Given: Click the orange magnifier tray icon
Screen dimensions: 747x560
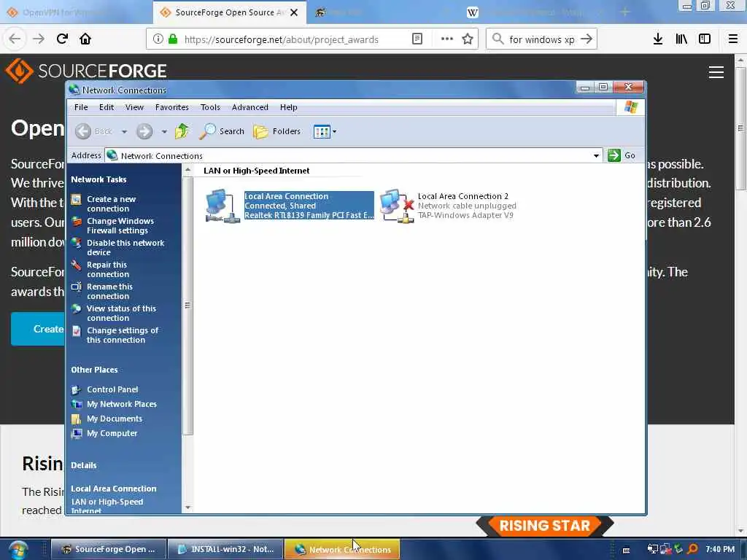Looking at the screenshot, I should (x=693, y=549).
